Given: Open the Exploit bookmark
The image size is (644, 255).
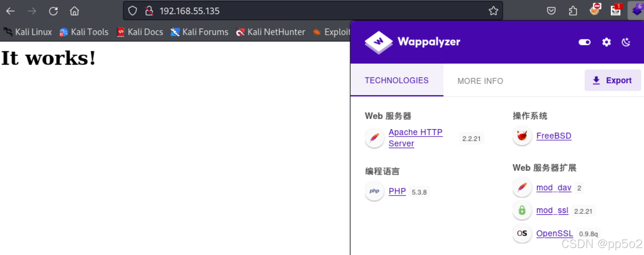Looking at the screenshot, I should point(331,32).
